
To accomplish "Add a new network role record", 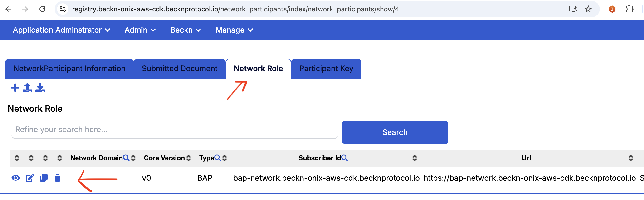I will tap(15, 88).
